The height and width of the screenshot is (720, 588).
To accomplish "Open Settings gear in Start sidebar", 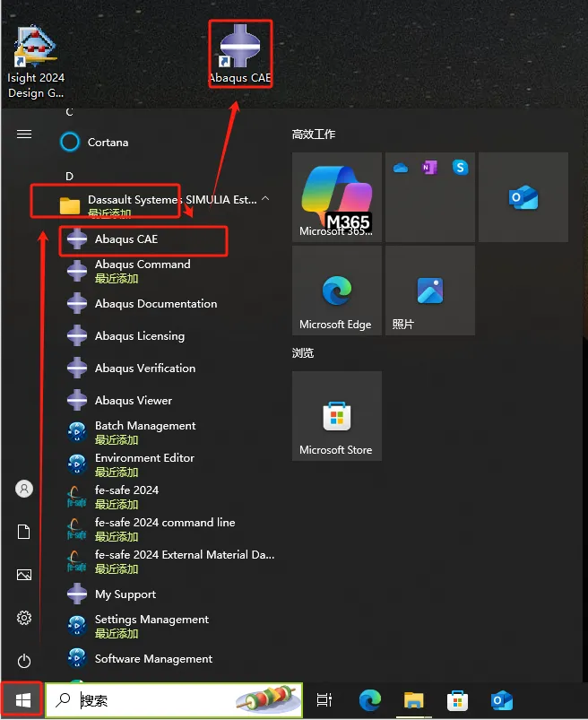I will (24, 618).
